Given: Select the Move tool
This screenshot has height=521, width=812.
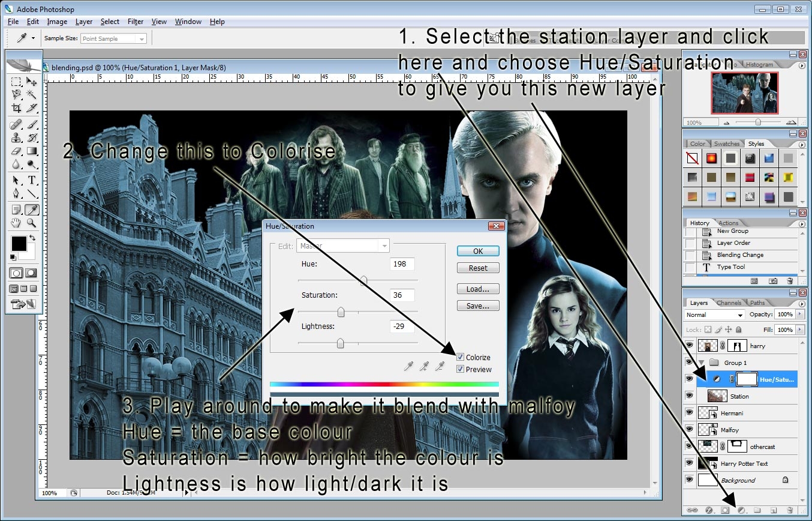Looking at the screenshot, I should pos(32,82).
